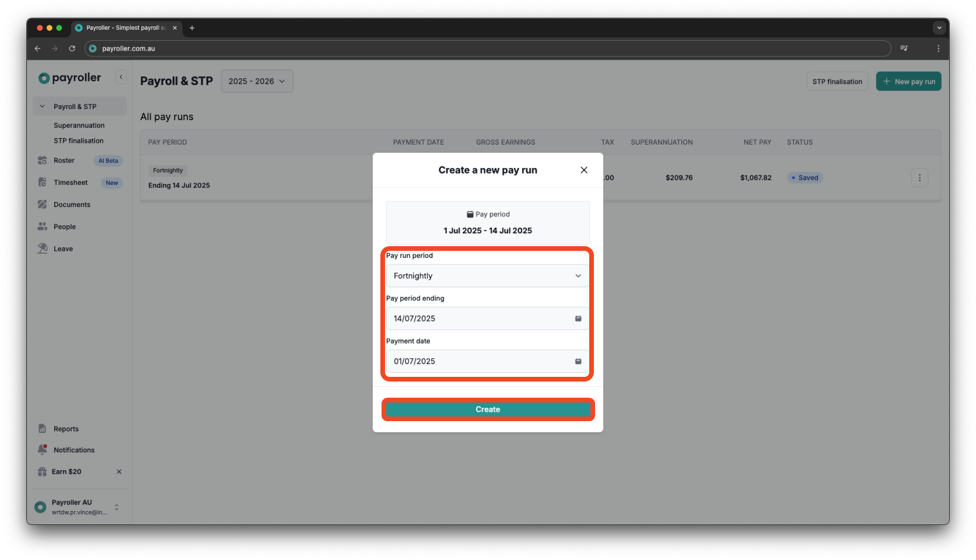Open the Documents sidebar icon
976x560 pixels.
(x=43, y=204)
